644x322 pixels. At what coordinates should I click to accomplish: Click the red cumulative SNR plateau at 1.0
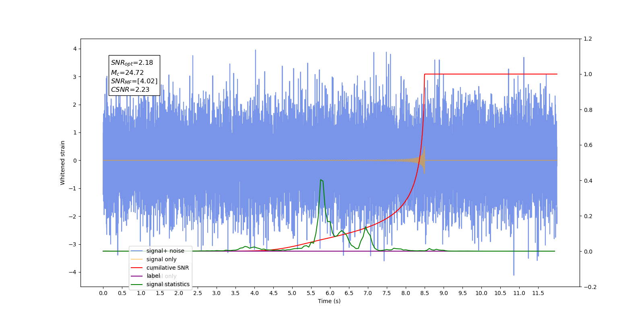(491, 74)
